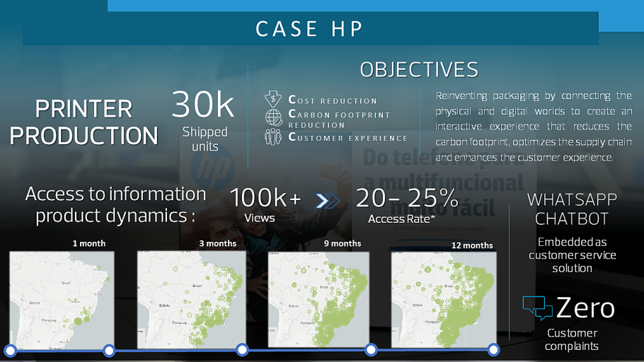
Task: Click the CASE HP title
Action: (309, 29)
